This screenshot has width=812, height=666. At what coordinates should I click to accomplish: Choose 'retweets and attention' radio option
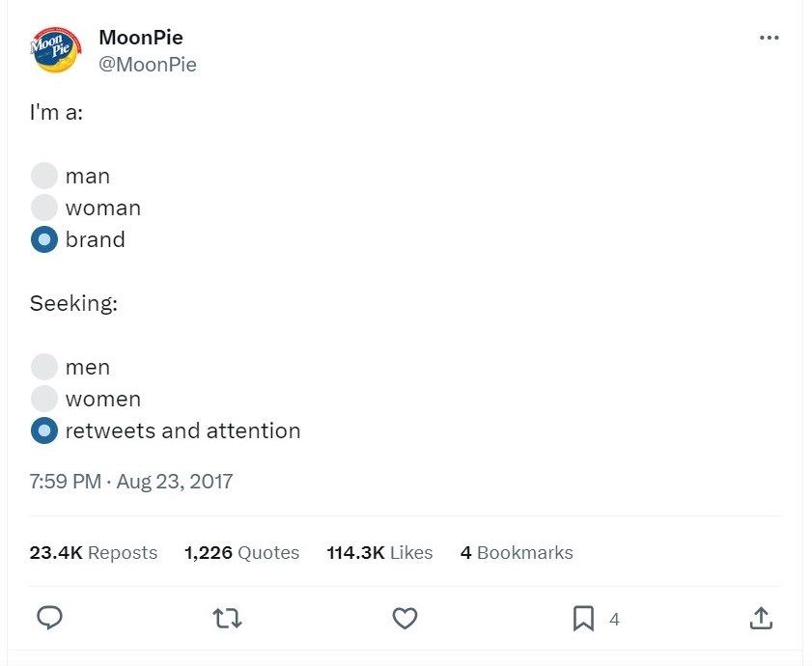click(x=44, y=430)
